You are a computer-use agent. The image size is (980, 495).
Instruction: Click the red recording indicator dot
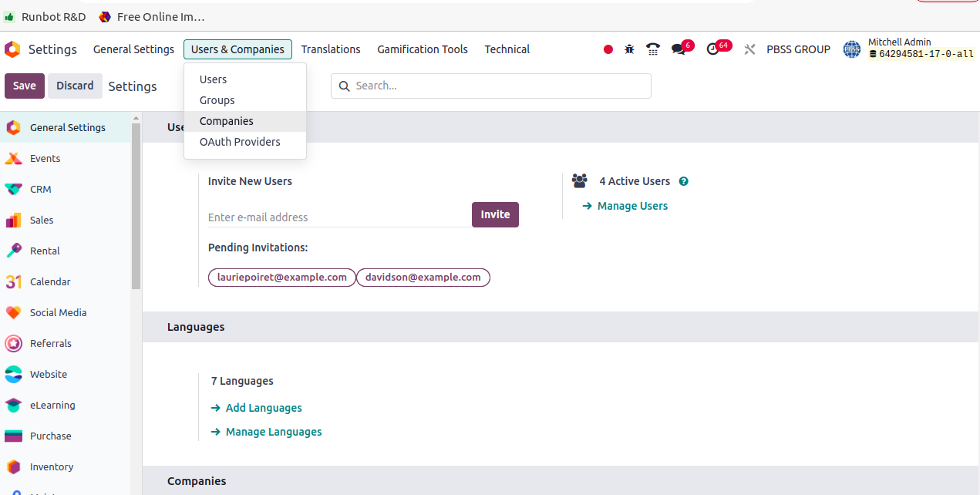point(608,49)
